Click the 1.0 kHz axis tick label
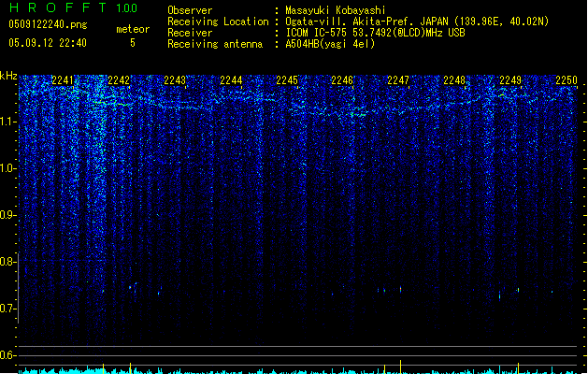 coord(7,168)
